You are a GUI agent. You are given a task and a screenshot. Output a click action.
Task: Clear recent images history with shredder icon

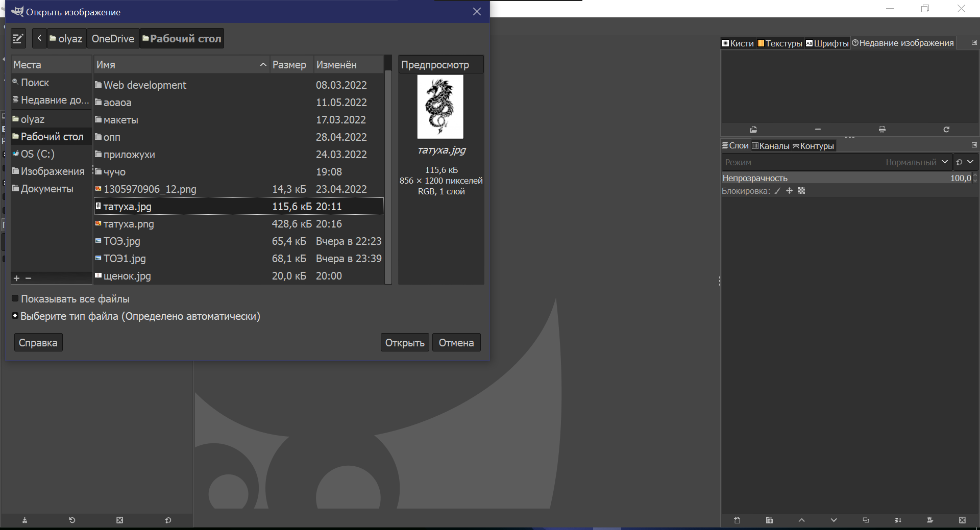[882, 130]
